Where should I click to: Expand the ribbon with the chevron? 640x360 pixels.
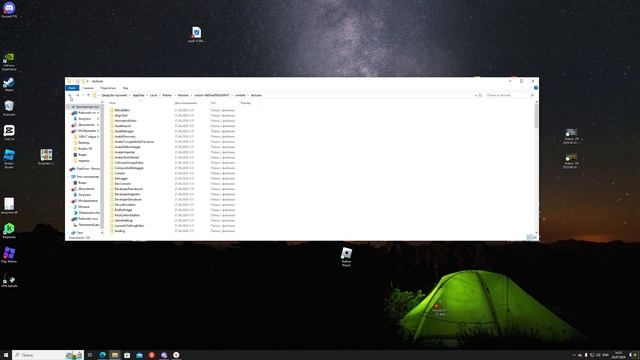[530, 88]
